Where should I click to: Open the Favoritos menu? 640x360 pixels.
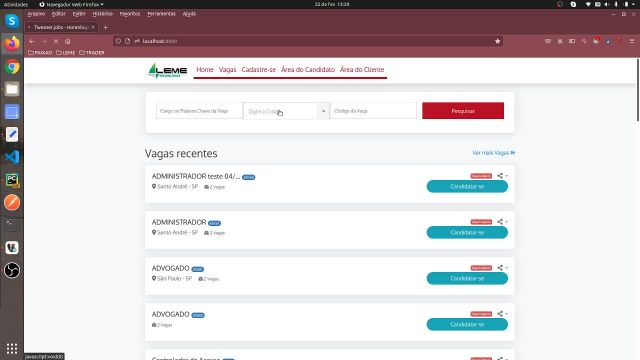coord(130,14)
